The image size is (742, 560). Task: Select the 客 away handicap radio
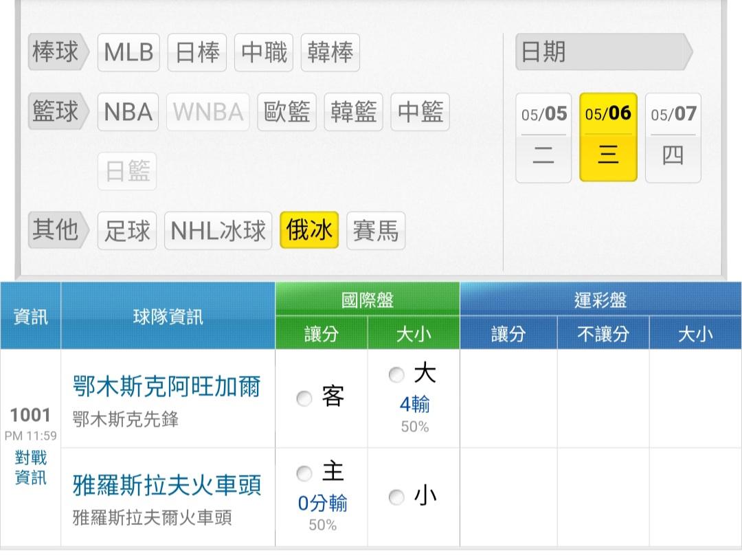click(x=304, y=399)
